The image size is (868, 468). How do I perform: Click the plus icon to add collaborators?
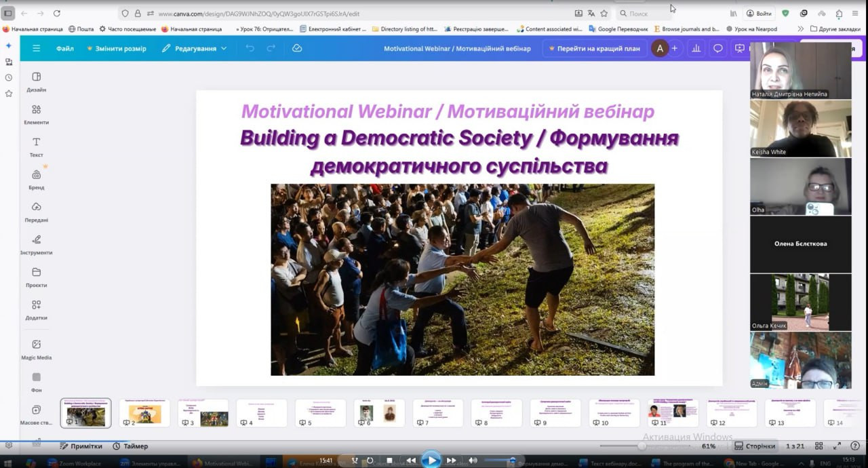click(674, 48)
